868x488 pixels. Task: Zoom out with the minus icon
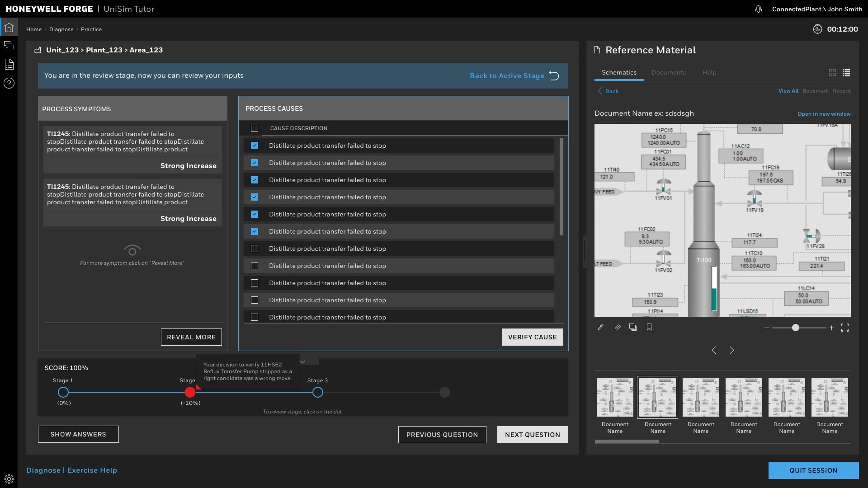(x=767, y=328)
